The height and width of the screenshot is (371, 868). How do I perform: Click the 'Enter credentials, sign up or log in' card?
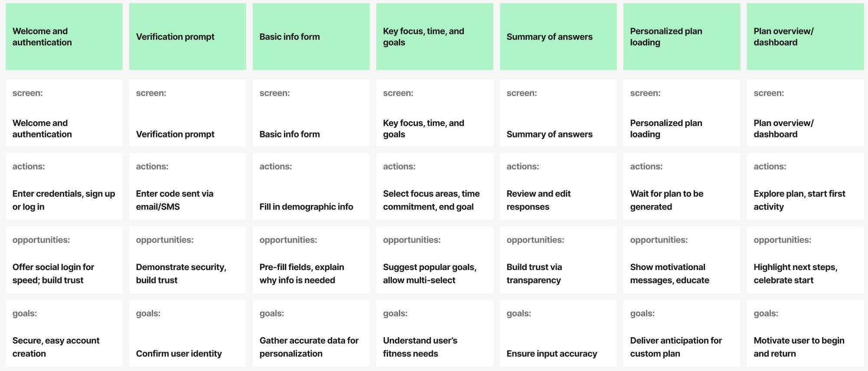coord(64,186)
